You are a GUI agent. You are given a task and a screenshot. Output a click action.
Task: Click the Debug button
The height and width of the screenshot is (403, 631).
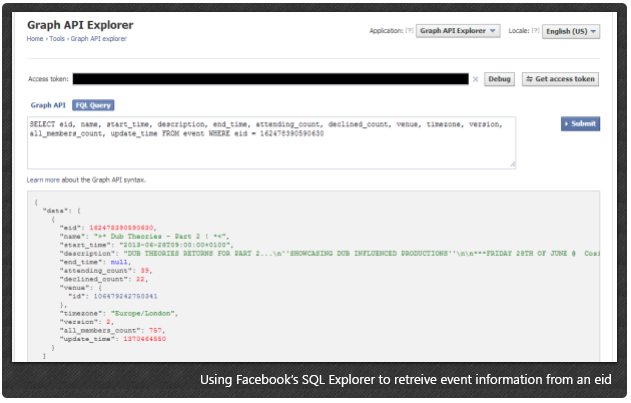pos(499,79)
